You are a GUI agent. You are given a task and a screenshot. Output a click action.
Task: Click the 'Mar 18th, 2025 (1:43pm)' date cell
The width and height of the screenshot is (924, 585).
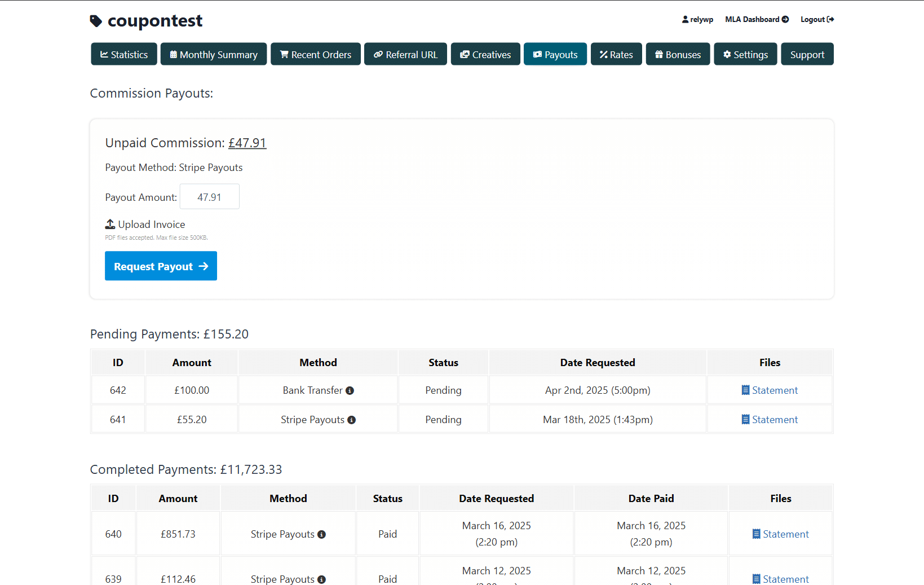[x=598, y=420]
